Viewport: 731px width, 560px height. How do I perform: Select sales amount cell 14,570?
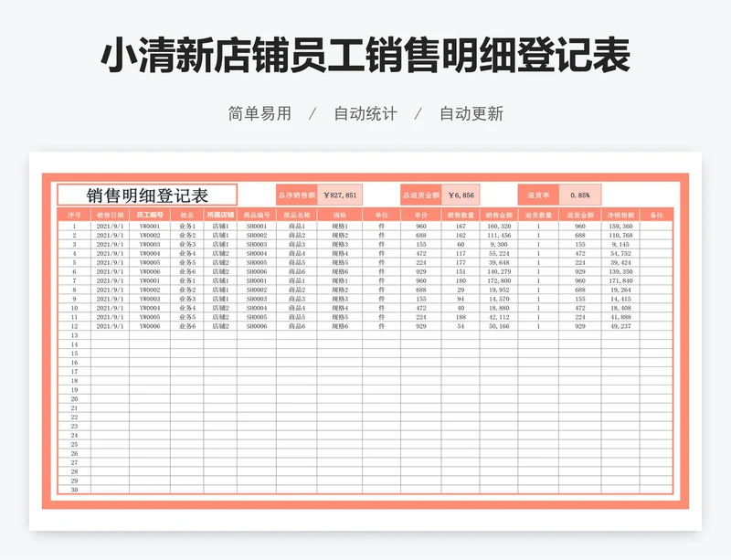499,299
